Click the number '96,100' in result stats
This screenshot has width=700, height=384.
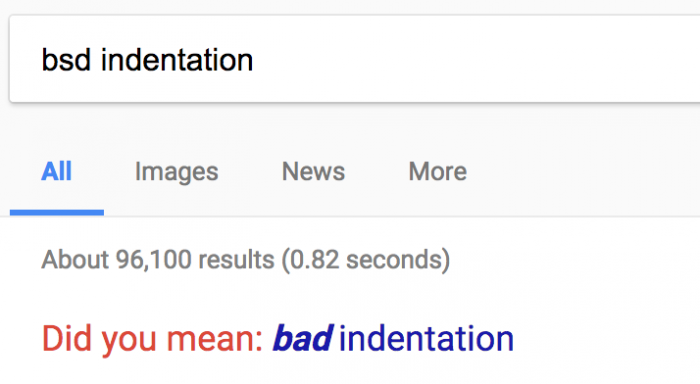pos(154,260)
